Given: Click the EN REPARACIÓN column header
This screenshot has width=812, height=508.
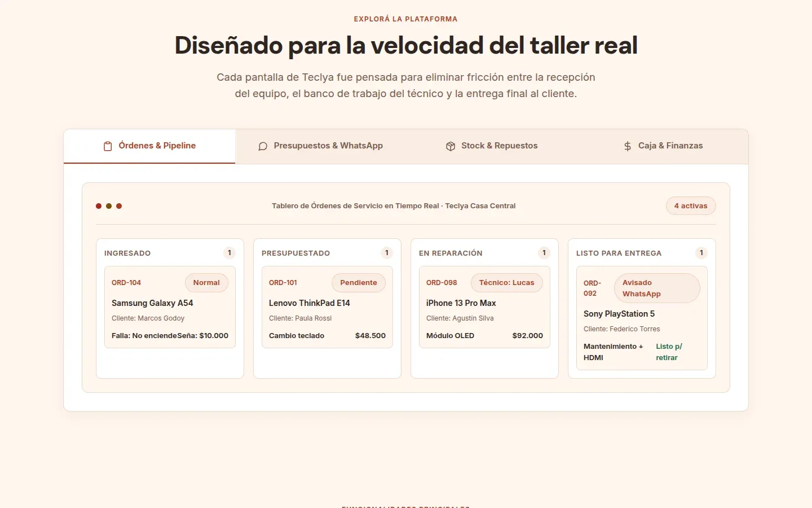Looking at the screenshot, I should [451, 253].
